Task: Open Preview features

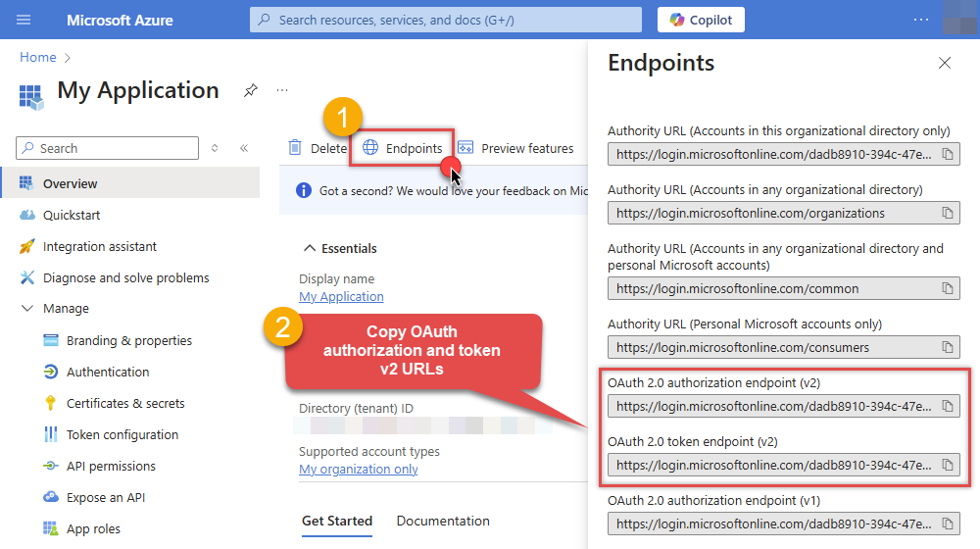Action: [515, 148]
